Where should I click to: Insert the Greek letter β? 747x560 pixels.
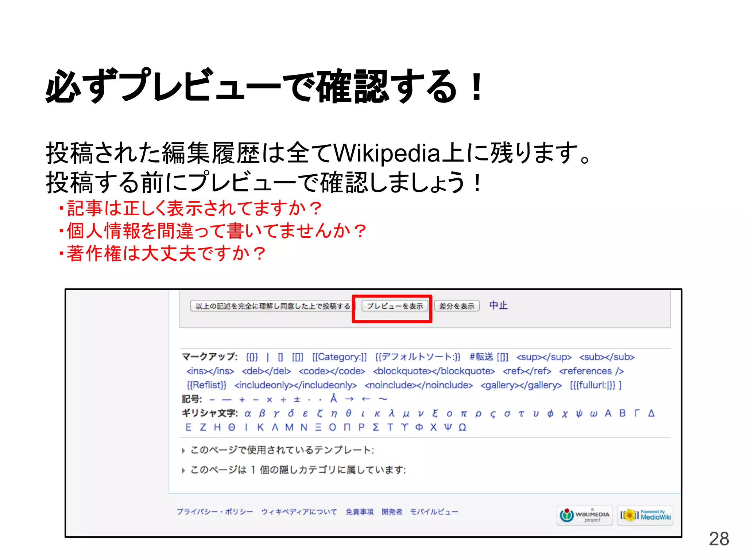click(262, 414)
